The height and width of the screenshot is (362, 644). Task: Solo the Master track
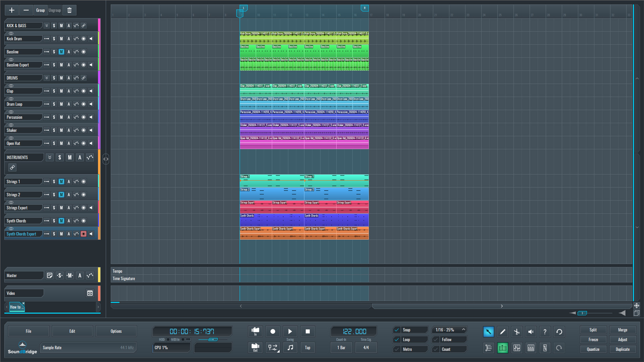pos(60,276)
